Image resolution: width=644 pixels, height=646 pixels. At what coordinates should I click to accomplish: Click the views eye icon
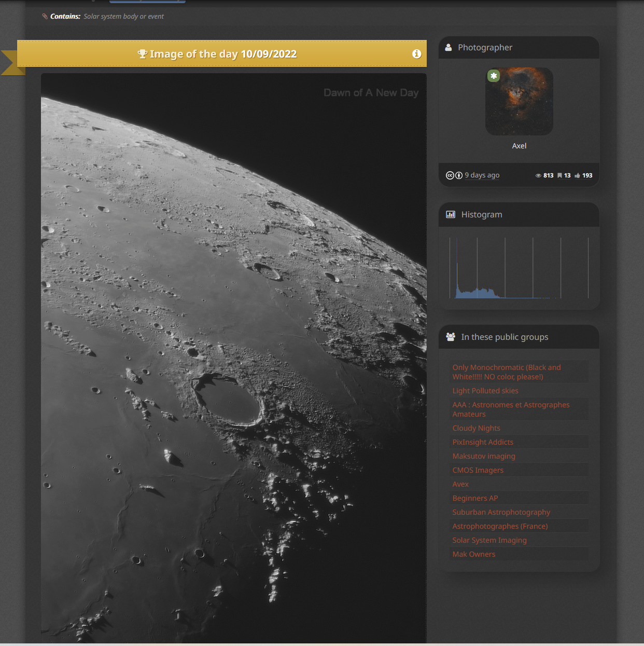click(538, 176)
